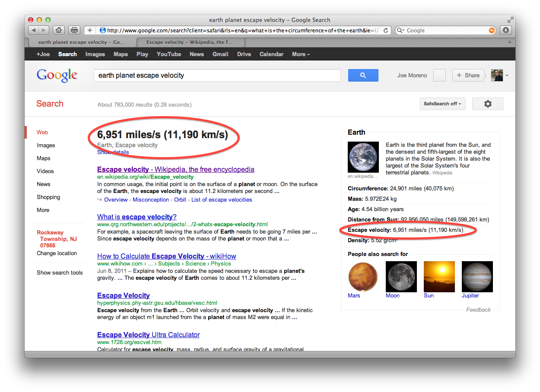Open a new tab with tab bar plus
This screenshot has height=392, width=540.
pyautogui.click(x=510, y=42)
